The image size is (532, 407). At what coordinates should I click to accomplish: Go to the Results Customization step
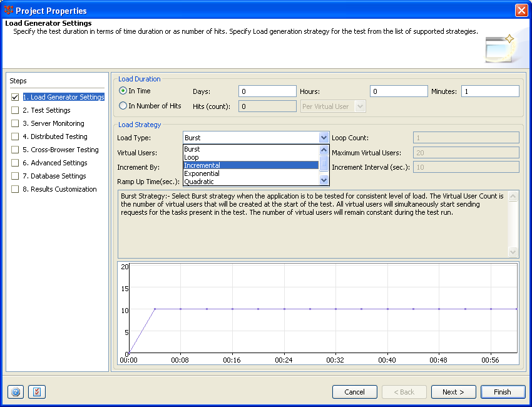(x=59, y=189)
